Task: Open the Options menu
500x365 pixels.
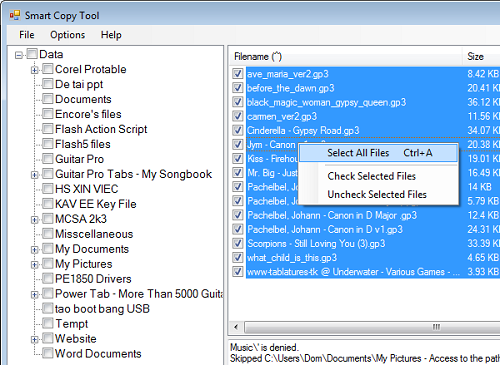Action: [x=68, y=35]
